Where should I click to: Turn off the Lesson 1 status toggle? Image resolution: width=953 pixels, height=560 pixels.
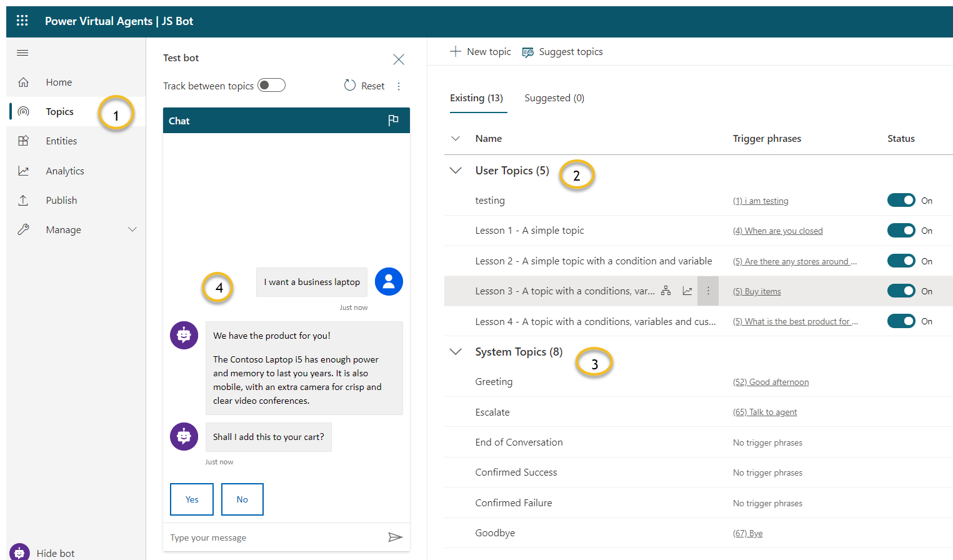[901, 230]
